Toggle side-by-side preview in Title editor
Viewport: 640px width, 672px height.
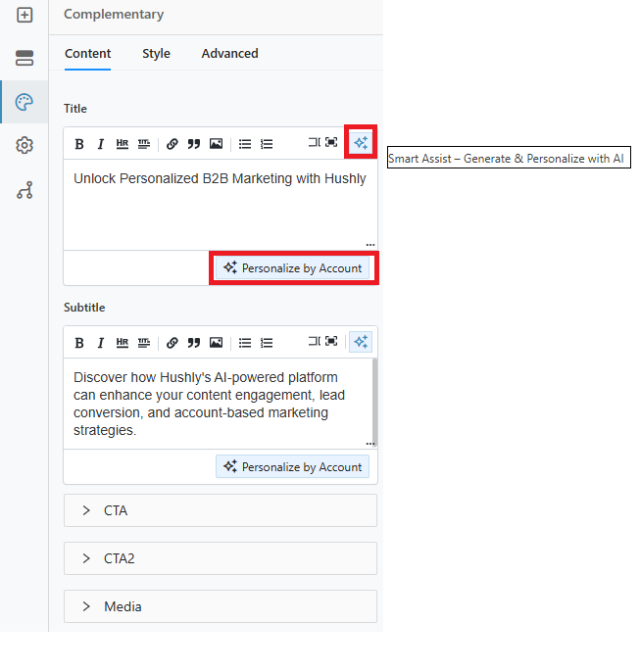[x=315, y=142]
